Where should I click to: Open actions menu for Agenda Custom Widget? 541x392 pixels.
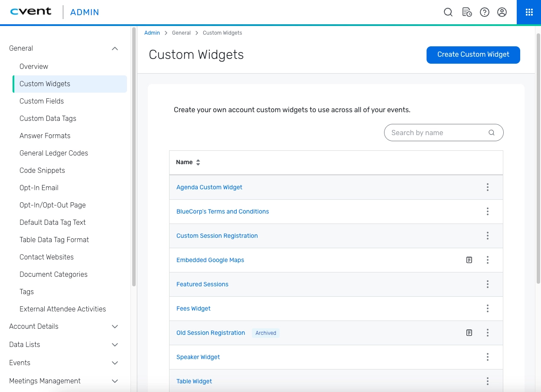point(488,187)
